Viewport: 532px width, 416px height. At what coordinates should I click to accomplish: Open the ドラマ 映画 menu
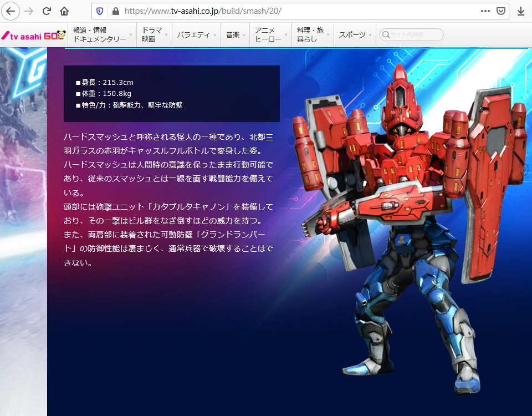[x=155, y=34]
